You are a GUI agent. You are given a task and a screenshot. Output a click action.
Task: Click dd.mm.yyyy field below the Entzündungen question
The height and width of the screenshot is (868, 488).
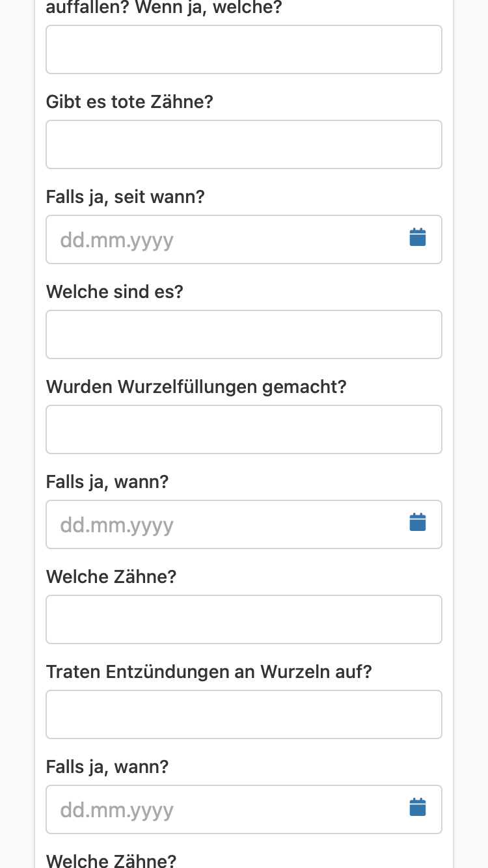tap(244, 809)
